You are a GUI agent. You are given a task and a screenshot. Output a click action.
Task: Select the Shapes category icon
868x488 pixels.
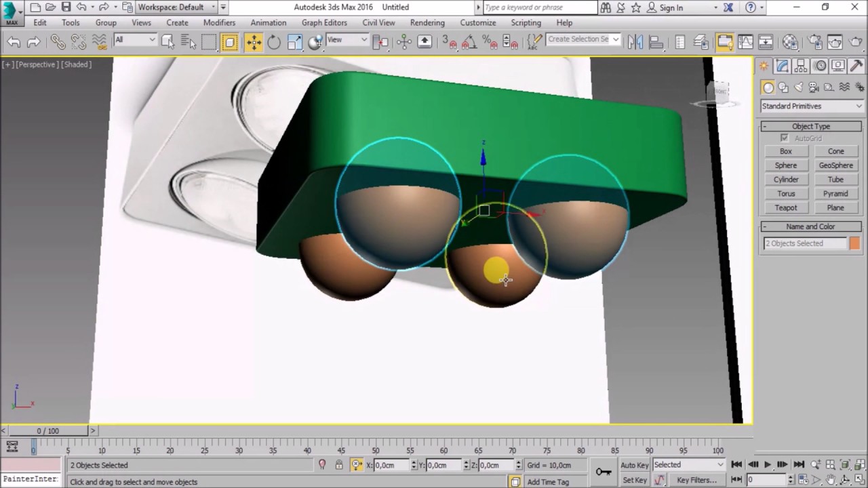click(x=783, y=87)
